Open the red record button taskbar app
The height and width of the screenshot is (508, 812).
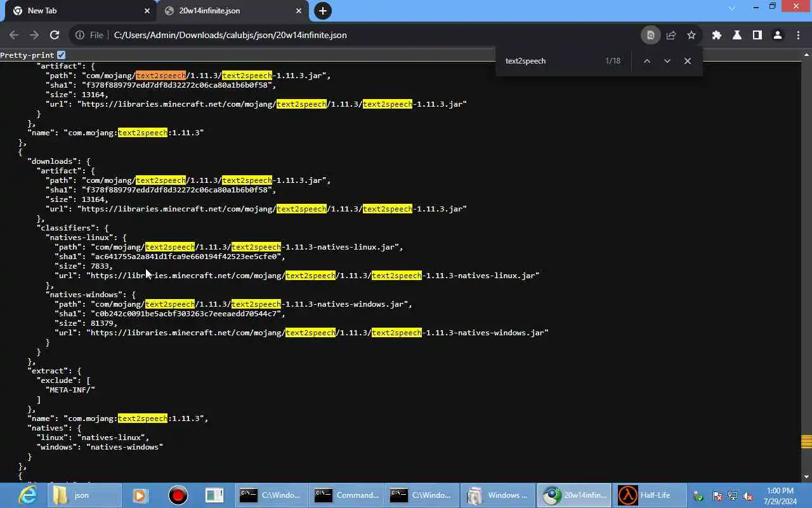pos(178,495)
